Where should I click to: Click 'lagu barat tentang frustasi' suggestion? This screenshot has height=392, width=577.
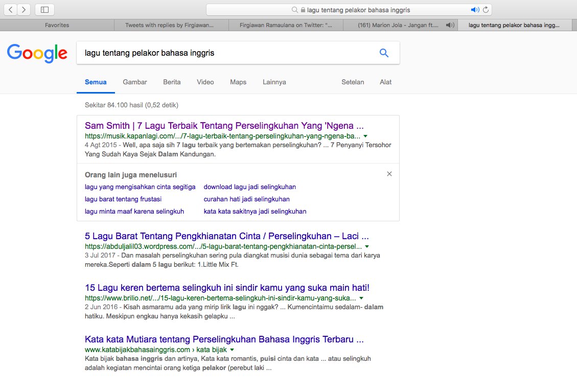click(123, 199)
